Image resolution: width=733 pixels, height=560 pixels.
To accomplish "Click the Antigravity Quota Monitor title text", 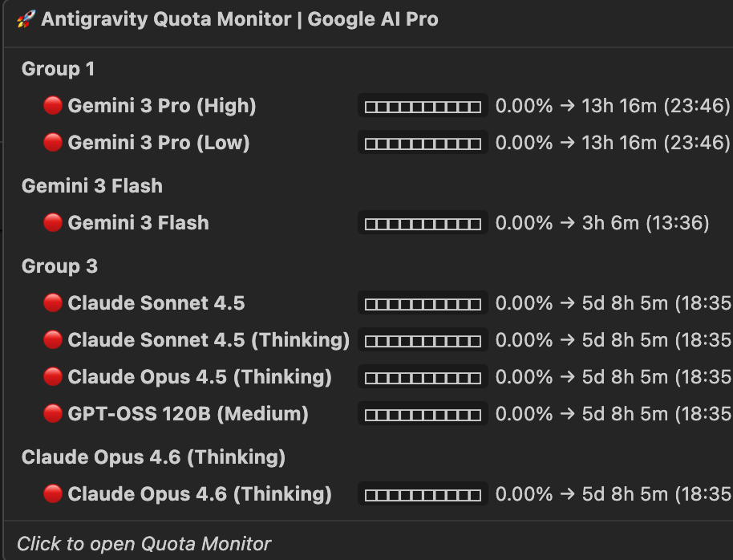I will [x=240, y=19].
